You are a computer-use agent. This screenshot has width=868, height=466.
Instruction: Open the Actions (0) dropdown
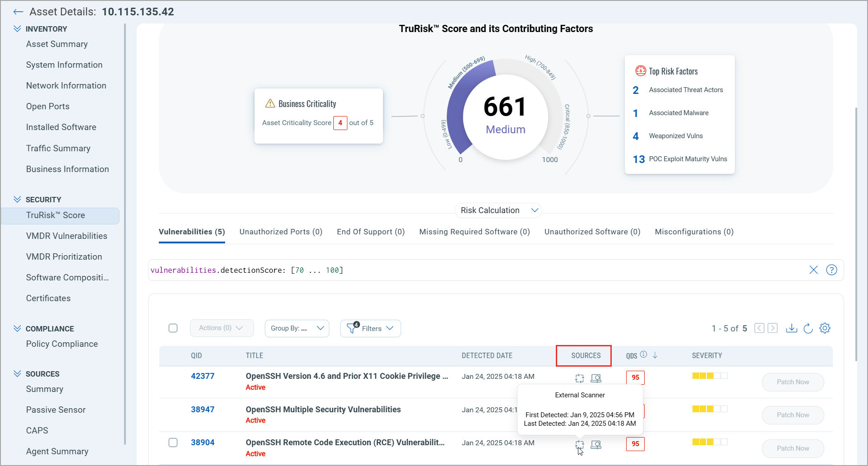(x=222, y=328)
